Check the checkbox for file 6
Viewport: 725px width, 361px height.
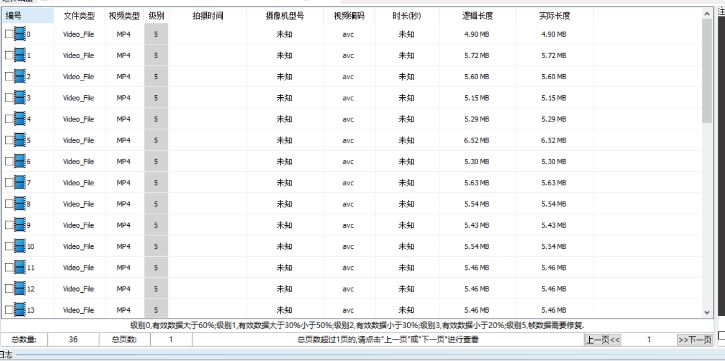tap(9, 162)
